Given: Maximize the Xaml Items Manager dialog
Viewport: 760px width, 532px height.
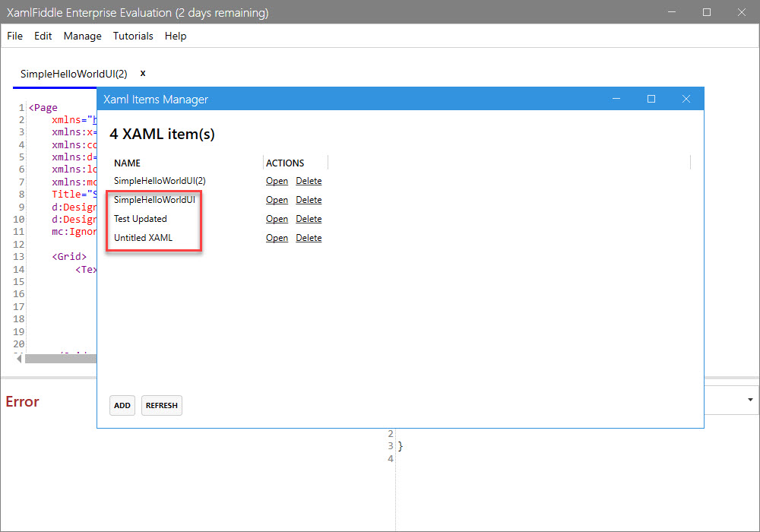Looking at the screenshot, I should [x=651, y=99].
